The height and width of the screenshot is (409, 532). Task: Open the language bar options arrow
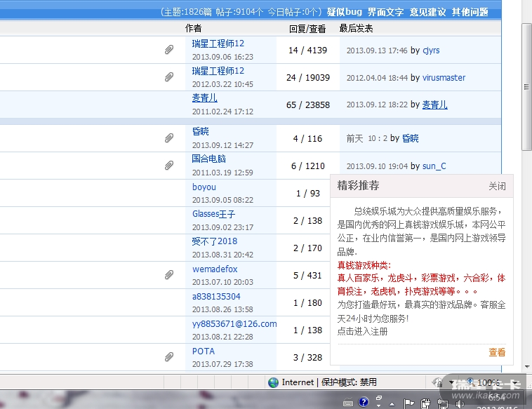pyautogui.click(x=379, y=405)
